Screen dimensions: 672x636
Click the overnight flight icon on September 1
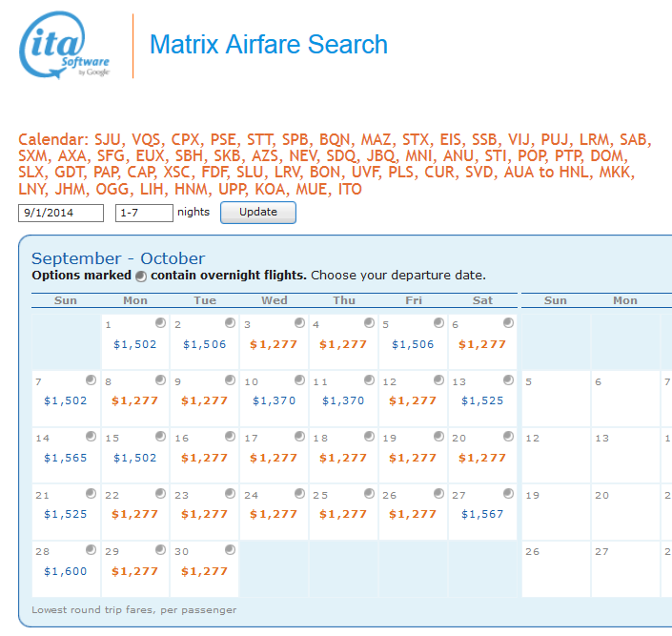160,322
